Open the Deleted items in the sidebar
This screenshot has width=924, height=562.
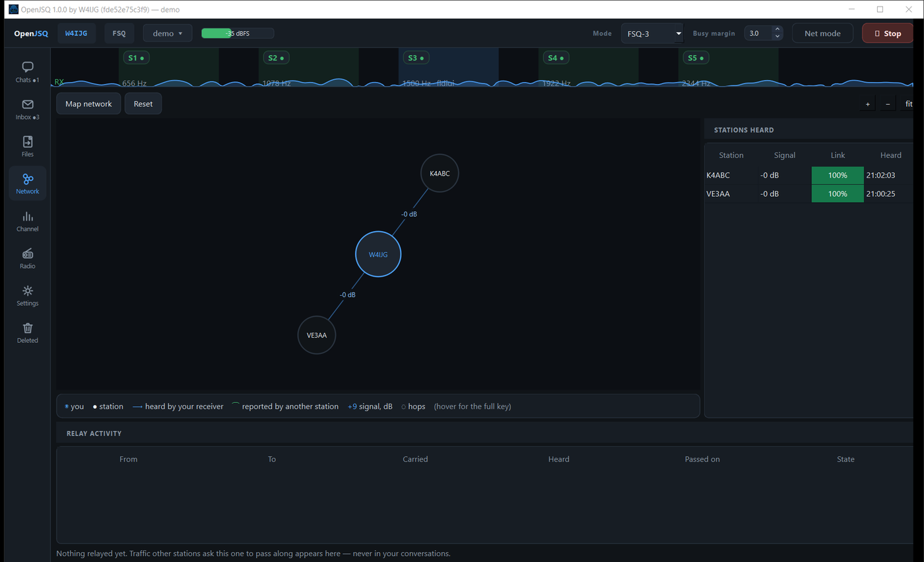28,333
